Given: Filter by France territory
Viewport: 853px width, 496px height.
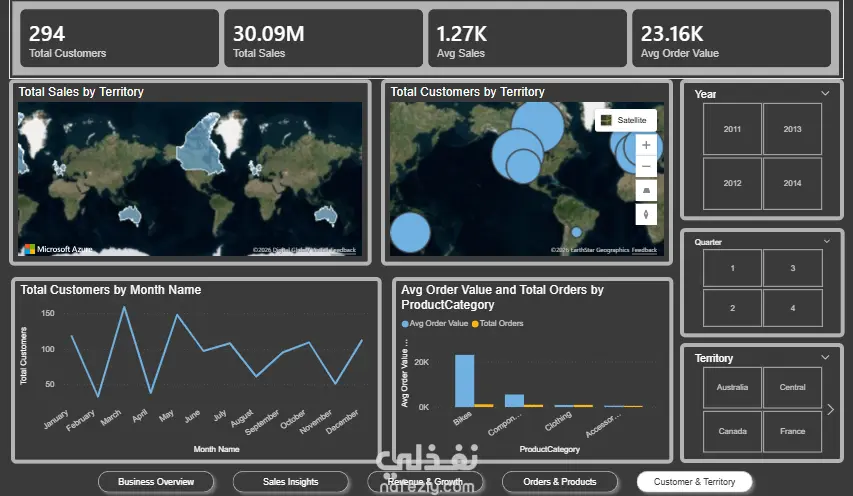Looking at the screenshot, I should coord(792,431).
